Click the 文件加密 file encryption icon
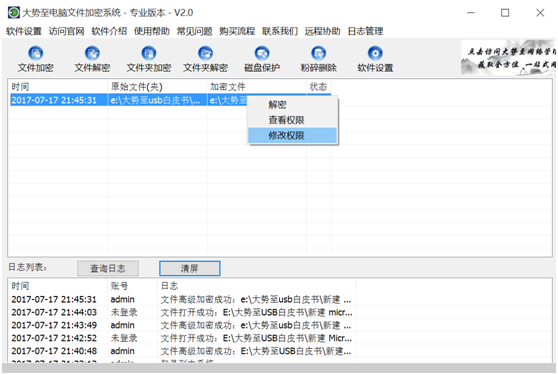The image size is (558, 375). tap(36, 53)
